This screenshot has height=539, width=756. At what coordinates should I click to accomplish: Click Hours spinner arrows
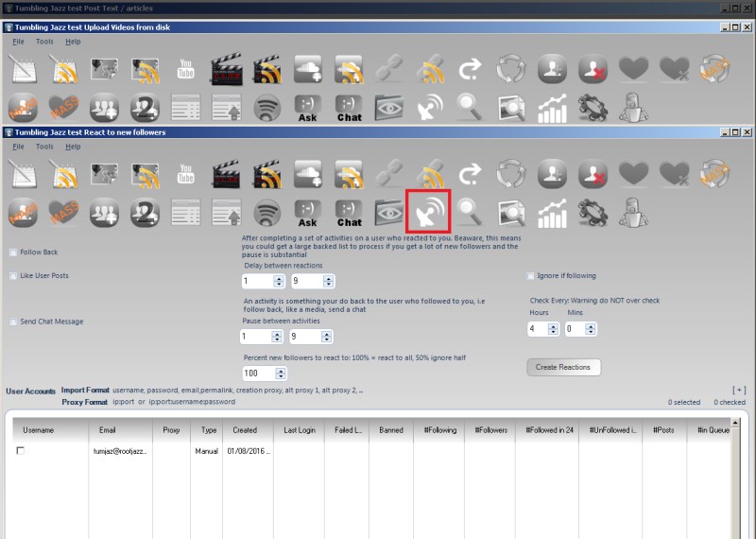[553, 330]
